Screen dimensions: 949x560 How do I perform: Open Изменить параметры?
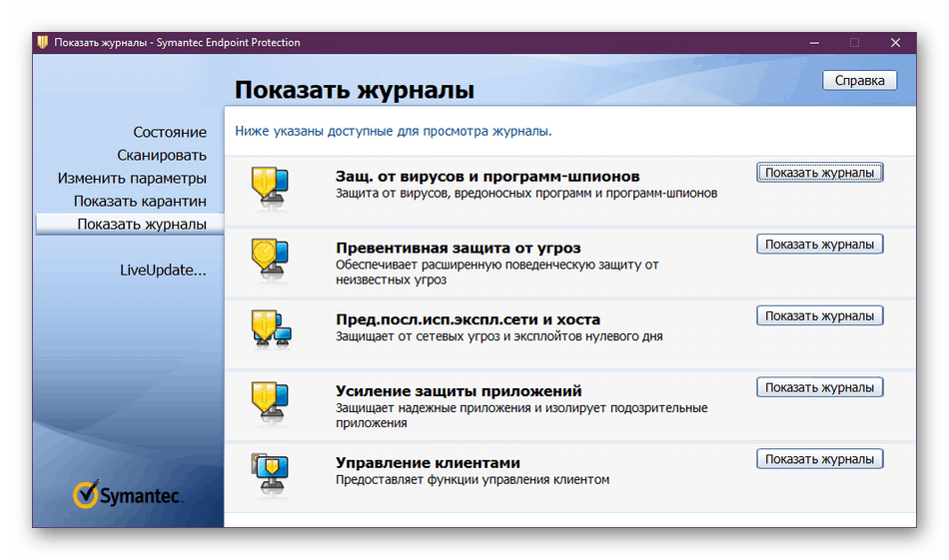tap(132, 178)
